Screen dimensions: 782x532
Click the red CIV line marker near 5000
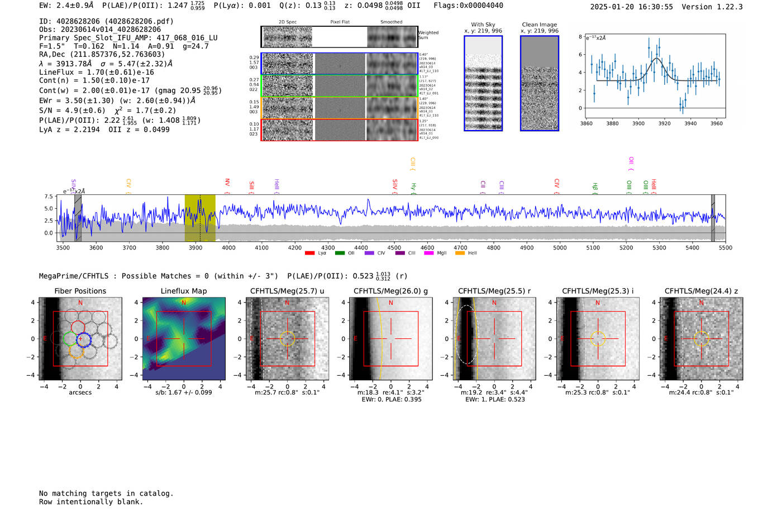coord(557,186)
